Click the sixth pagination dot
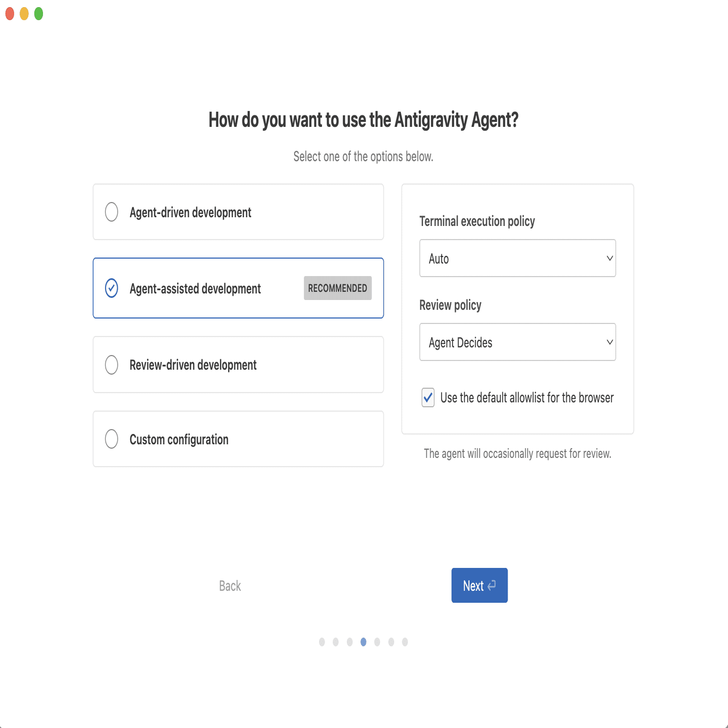728x728 pixels. [391, 642]
